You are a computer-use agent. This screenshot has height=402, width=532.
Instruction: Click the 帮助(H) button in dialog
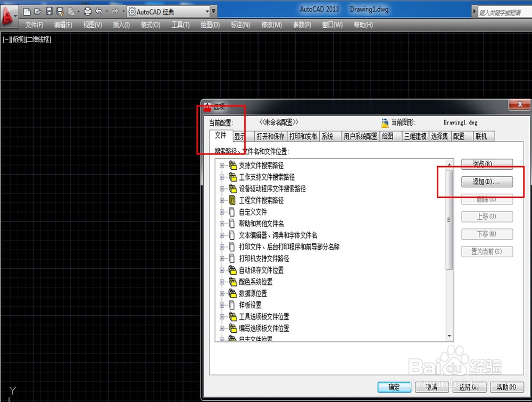(506, 387)
